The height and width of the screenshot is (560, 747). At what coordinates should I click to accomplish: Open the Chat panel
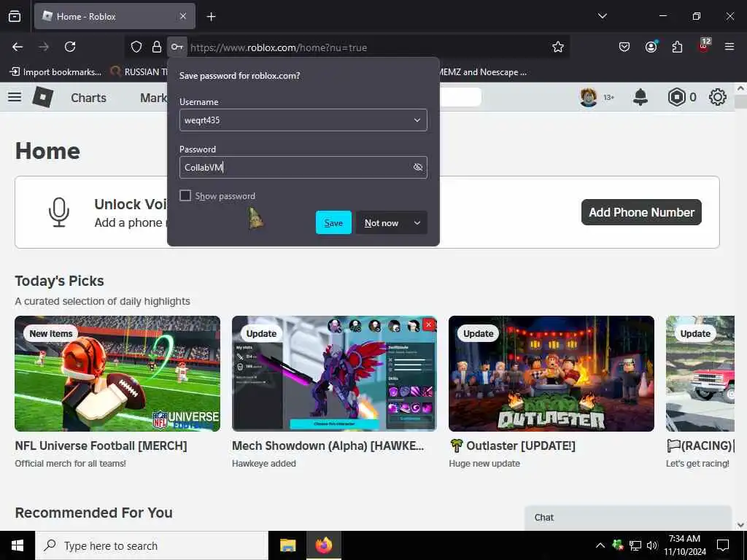pyautogui.click(x=628, y=518)
